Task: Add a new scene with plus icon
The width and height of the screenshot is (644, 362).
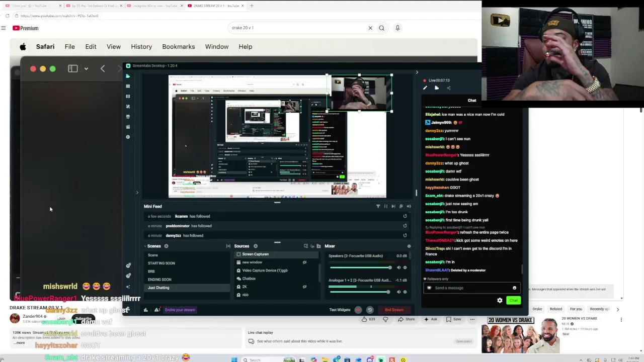Action: pos(166,246)
